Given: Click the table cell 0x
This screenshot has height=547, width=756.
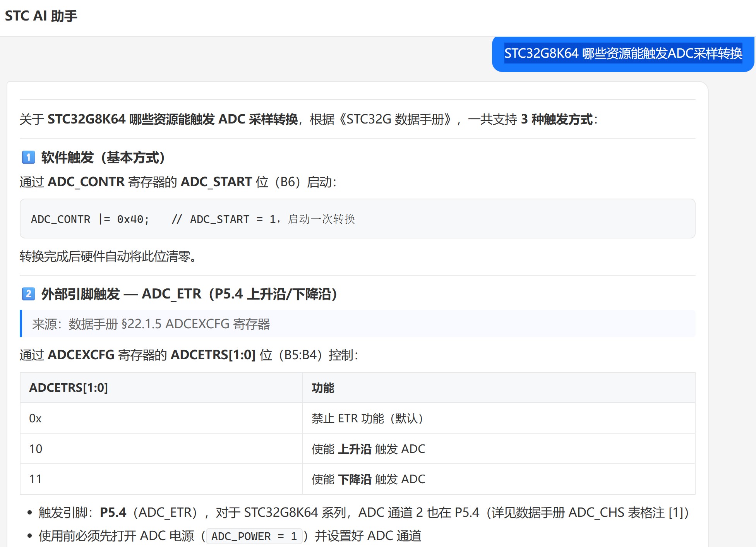Looking at the screenshot, I should [161, 418].
